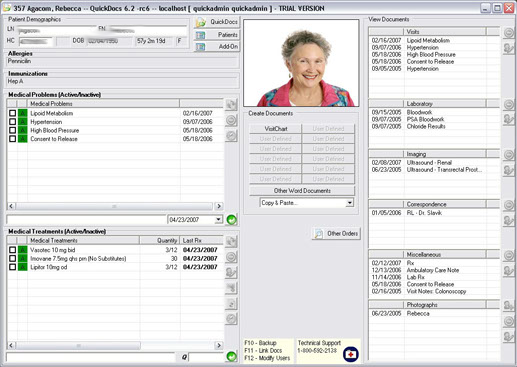Click the red cross technical support icon
This screenshot has height=367, width=517.
click(x=351, y=354)
